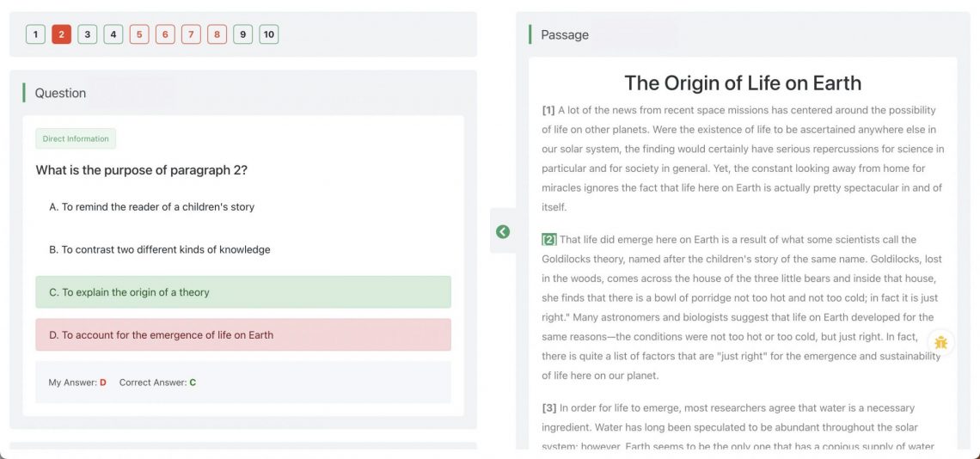Open question 8
The image size is (980, 459).
pos(217,34)
